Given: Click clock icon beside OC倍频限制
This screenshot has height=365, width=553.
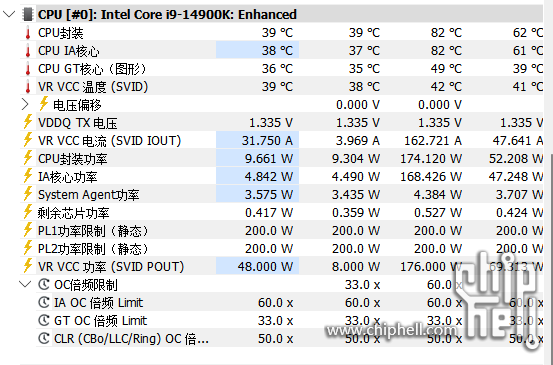Looking at the screenshot, I should point(44,284).
